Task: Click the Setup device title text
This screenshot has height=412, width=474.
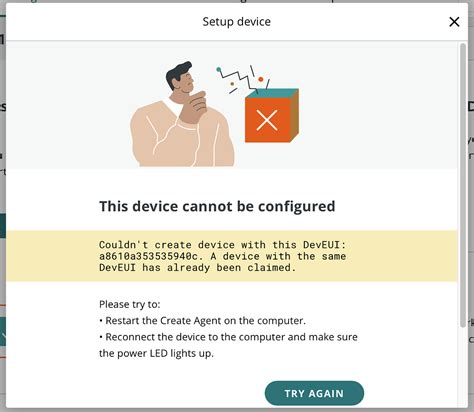Action: click(237, 22)
